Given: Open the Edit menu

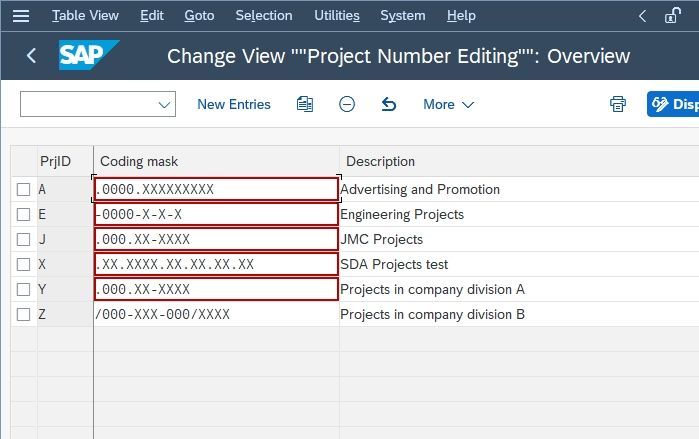Looking at the screenshot, I should click(x=152, y=16).
